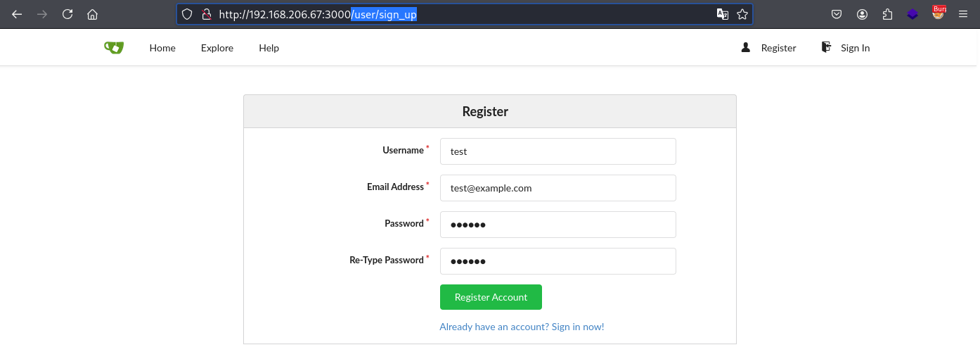Screen dimensions: 980x352
Task: Open the Help navigation item
Action: 269,48
